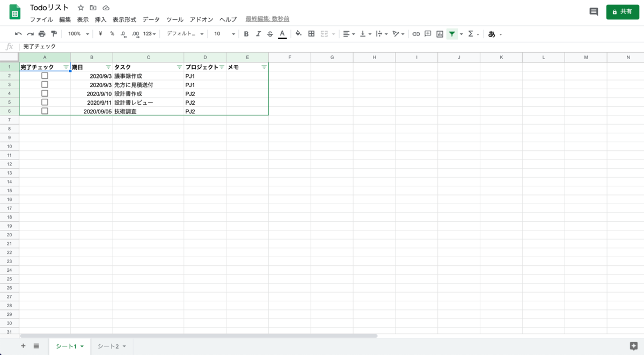Open the デフォルト font family dropdown
The height and width of the screenshot is (355, 644).
(185, 34)
